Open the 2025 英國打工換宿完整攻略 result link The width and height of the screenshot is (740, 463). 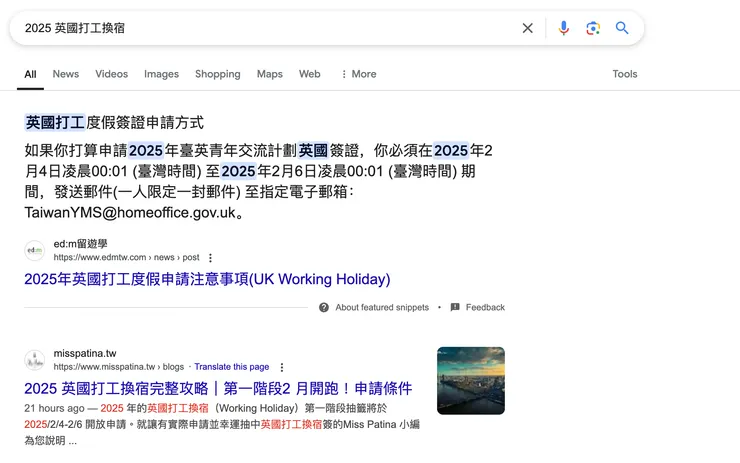point(218,388)
